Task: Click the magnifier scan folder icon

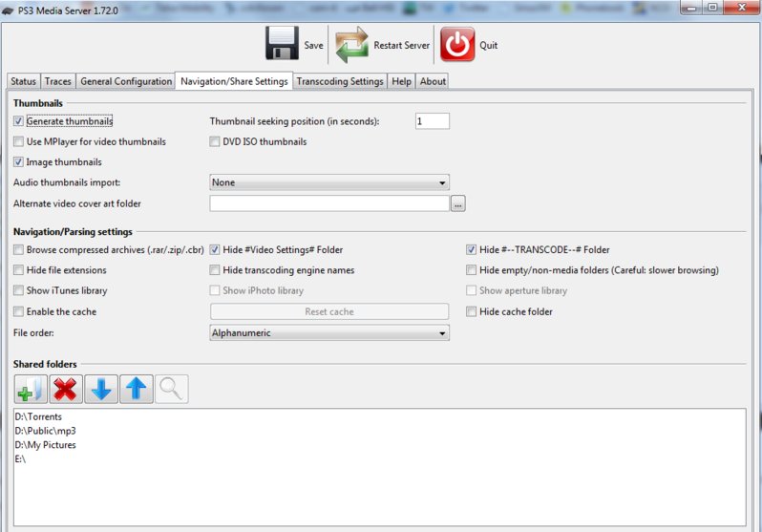Action: (x=171, y=389)
